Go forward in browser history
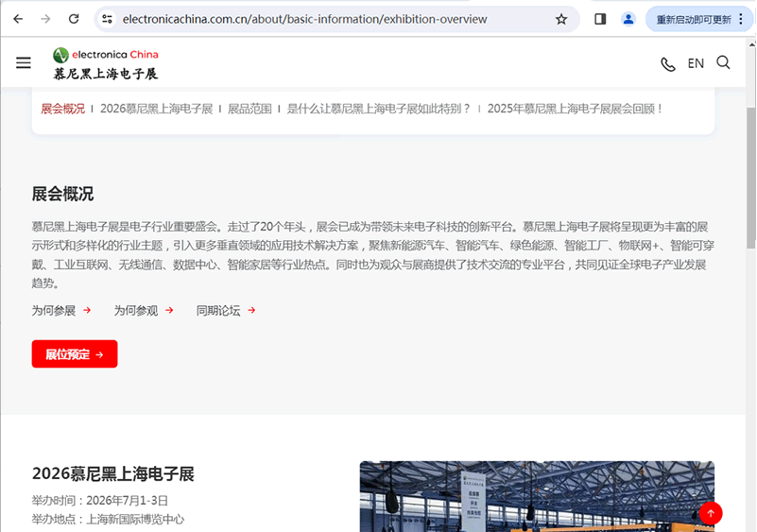This screenshot has height=532, width=757. pyautogui.click(x=46, y=19)
